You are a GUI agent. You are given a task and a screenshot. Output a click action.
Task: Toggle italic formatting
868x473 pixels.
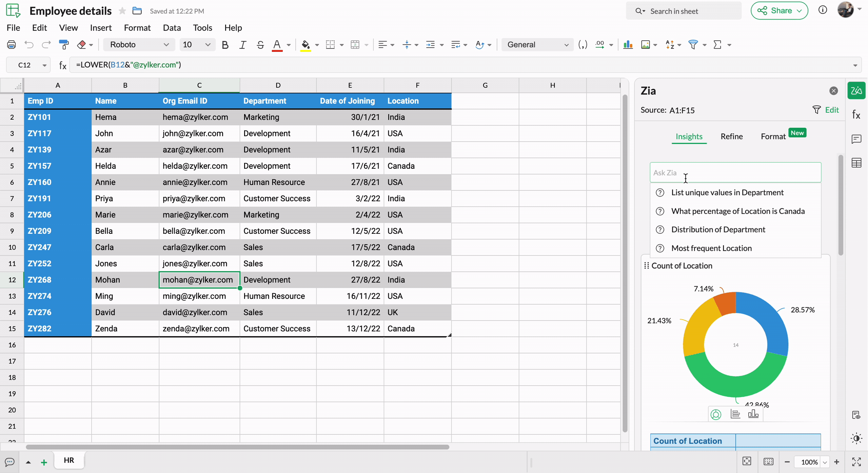coord(242,45)
